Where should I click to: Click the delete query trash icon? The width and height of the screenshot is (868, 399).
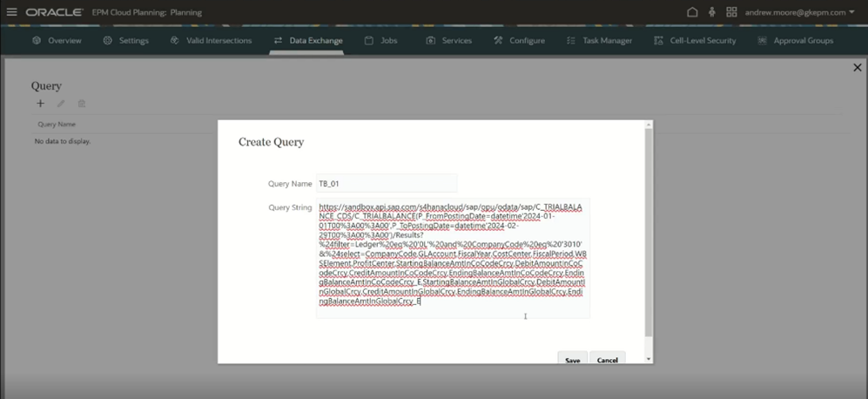(x=82, y=104)
